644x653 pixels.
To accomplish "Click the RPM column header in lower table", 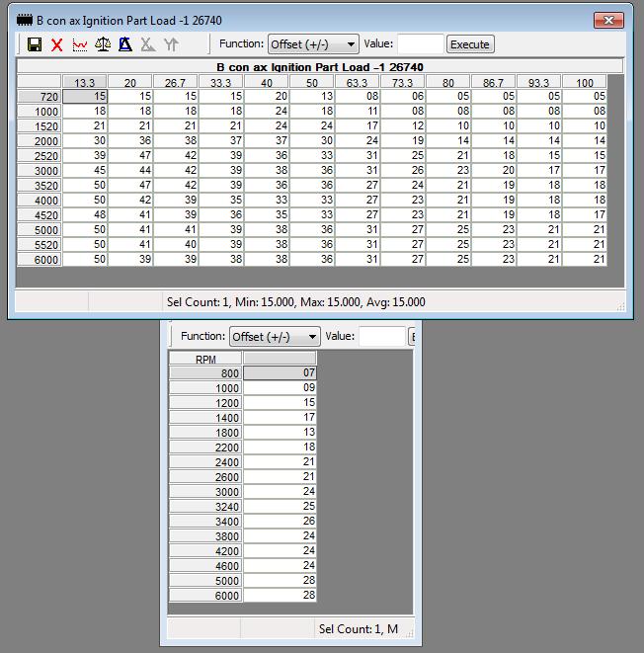I will point(205,360).
